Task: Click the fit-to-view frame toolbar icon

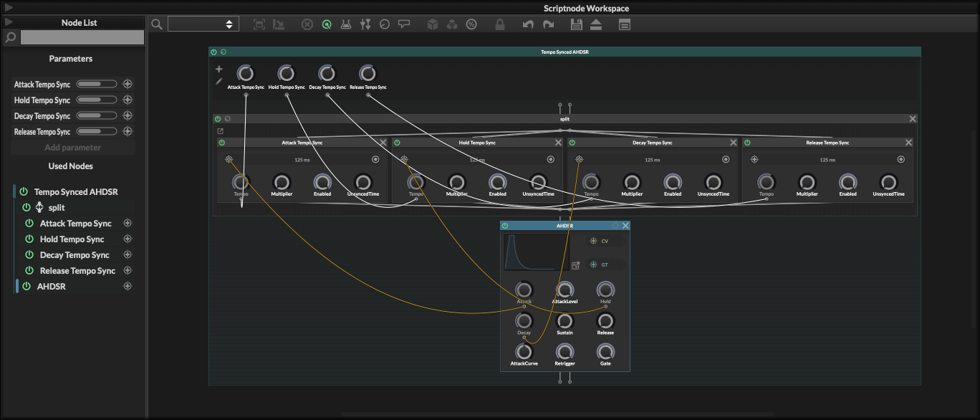Action: pyautogui.click(x=259, y=24)
